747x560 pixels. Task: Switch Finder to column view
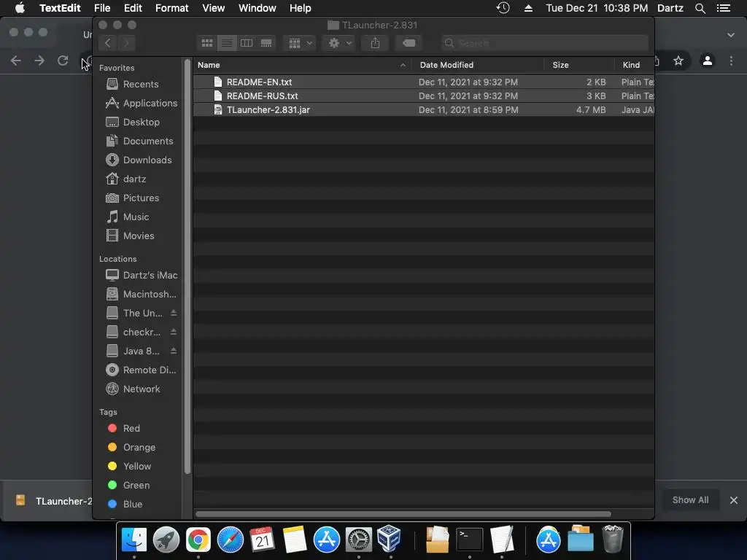click(247, 43)
